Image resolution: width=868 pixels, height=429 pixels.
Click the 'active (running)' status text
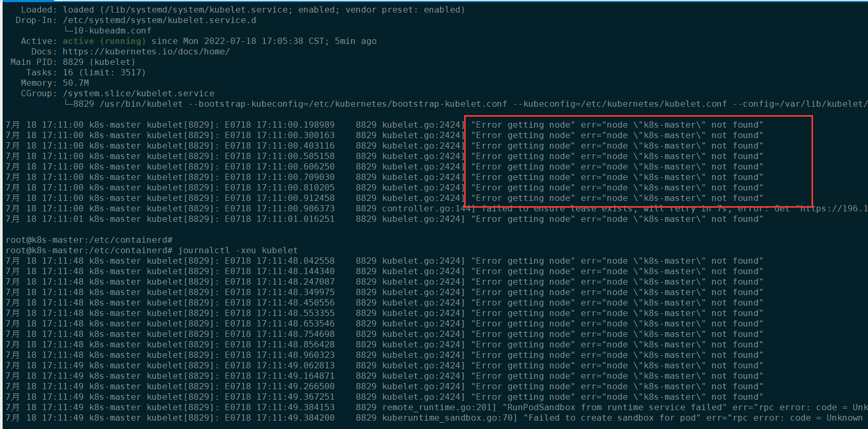104,41
